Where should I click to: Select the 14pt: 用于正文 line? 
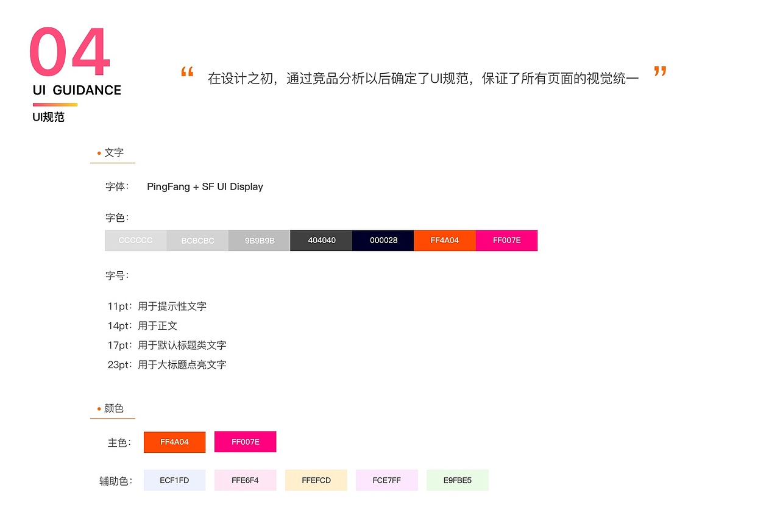(x=143, y=325)
